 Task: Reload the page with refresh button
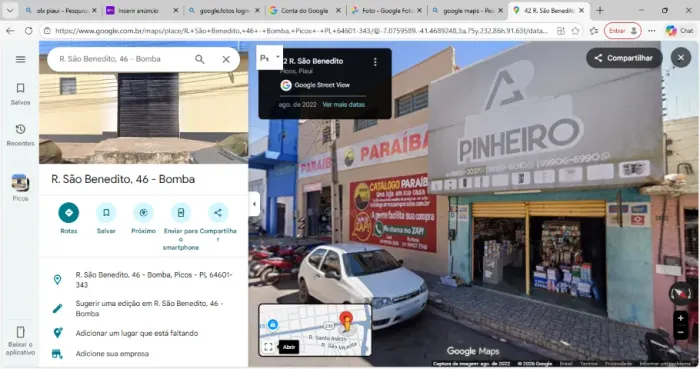(29, 31)
